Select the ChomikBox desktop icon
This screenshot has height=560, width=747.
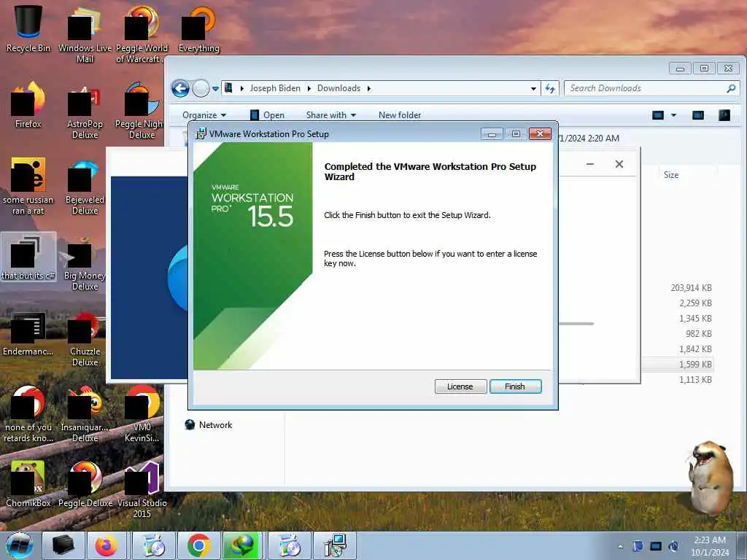[x=28, y=484]
